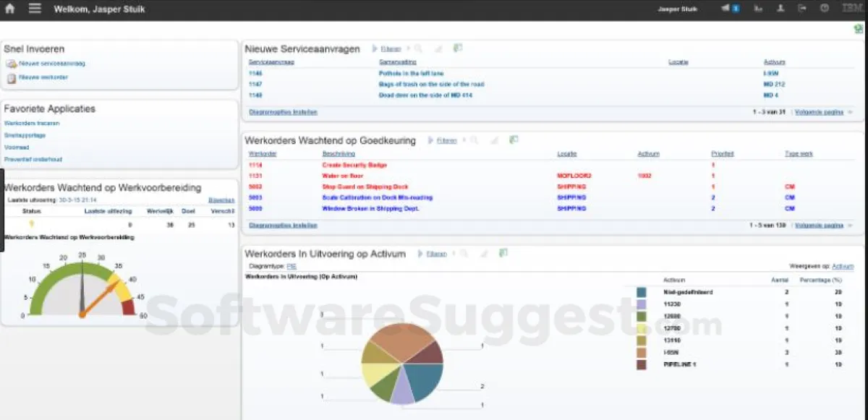Click Diagramopties instellen in Wachtend op Goedkeuring
Image resolution: width=868 pixels, height=420 pixels.
[x=283, y=226]
